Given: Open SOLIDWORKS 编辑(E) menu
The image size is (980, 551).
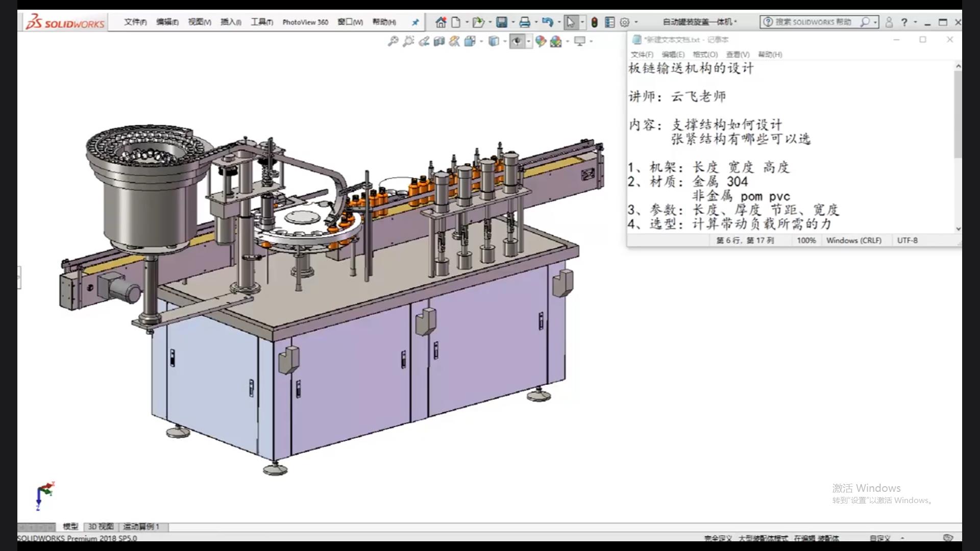Looking at the screenshot, I should coord(167,22).
